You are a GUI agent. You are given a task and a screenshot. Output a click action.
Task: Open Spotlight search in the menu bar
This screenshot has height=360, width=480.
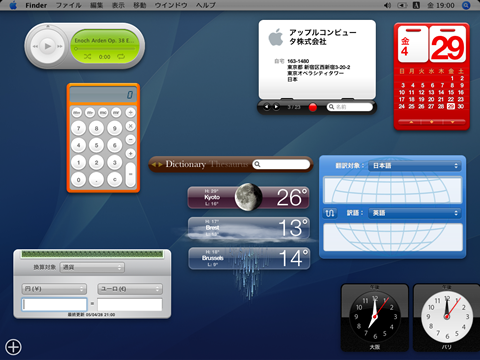click(x=466, y=5)
